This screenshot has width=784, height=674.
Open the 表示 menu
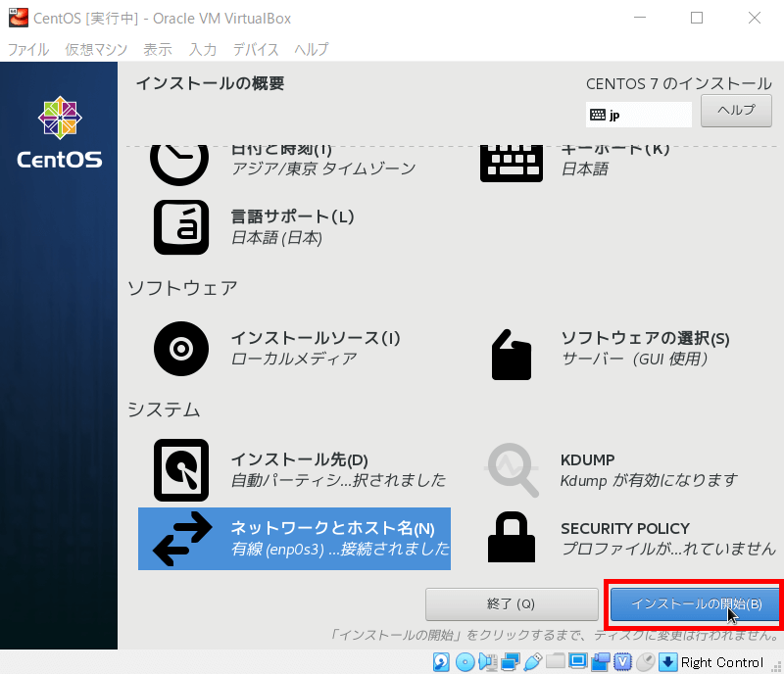pos(158,49)
